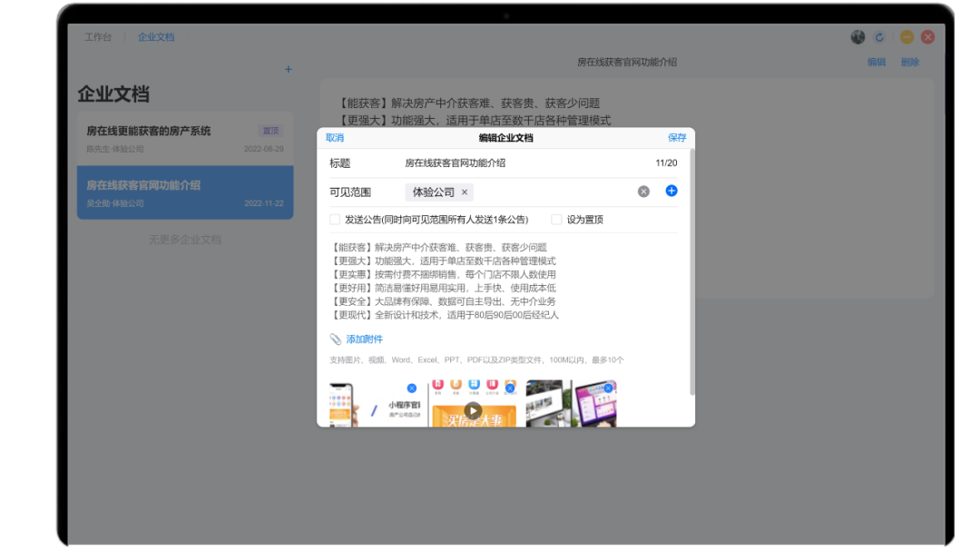
Task: Click the 置顶 badge on first document
Action: pos(270,131)
